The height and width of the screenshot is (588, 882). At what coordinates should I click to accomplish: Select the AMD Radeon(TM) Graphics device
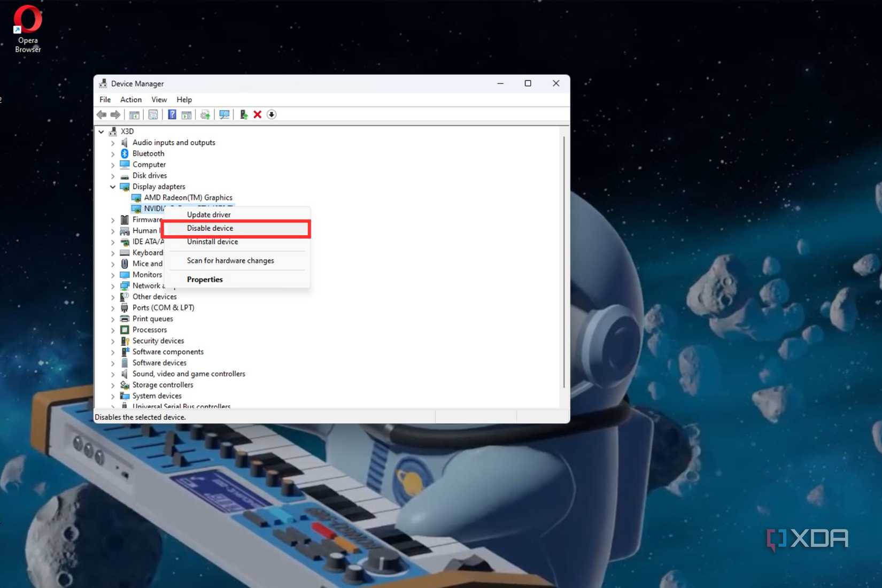click(x=188, y=197)
